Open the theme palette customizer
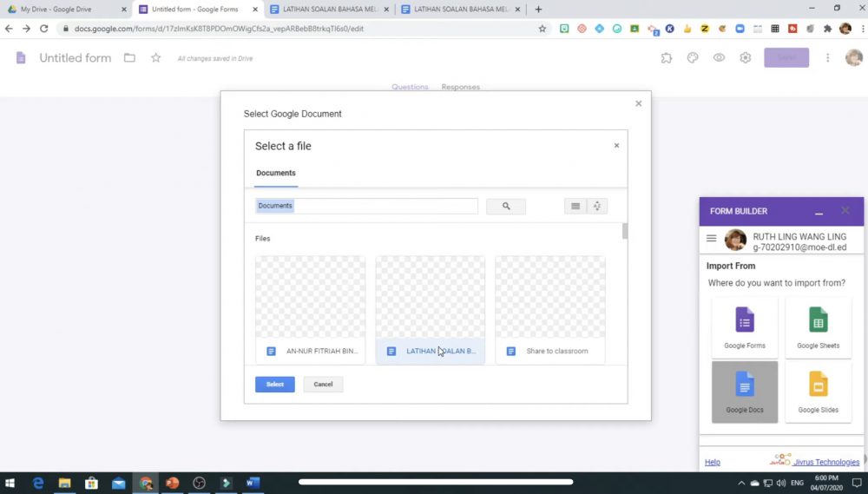This screenshot has width=868, height=494. coord(693,57)
